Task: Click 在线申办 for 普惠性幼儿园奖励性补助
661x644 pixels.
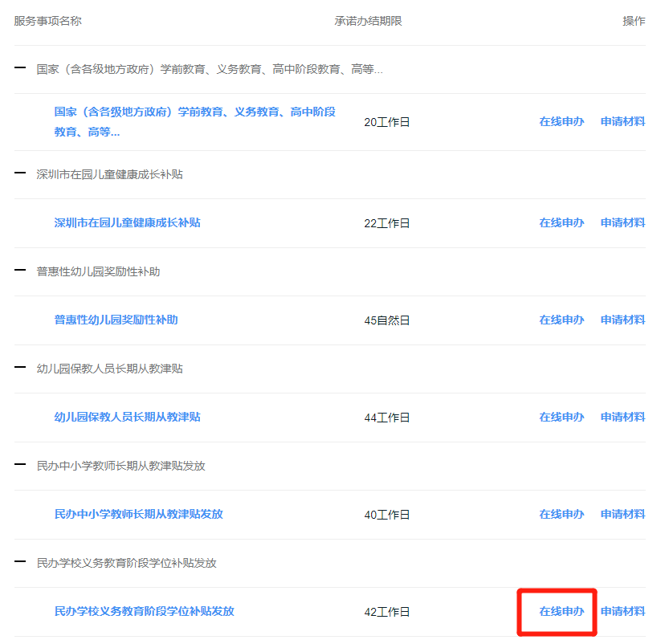Action: tap(561, 320)
